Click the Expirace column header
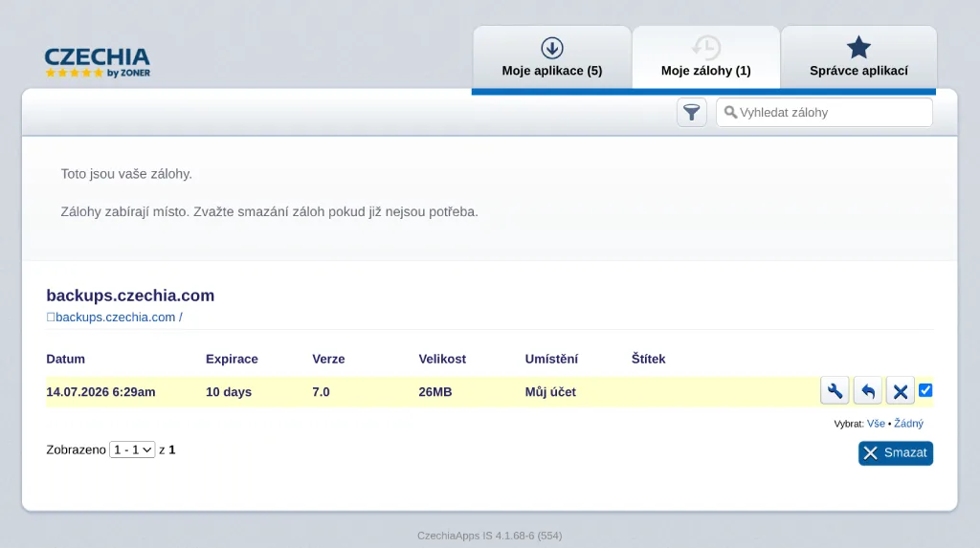 232,359
